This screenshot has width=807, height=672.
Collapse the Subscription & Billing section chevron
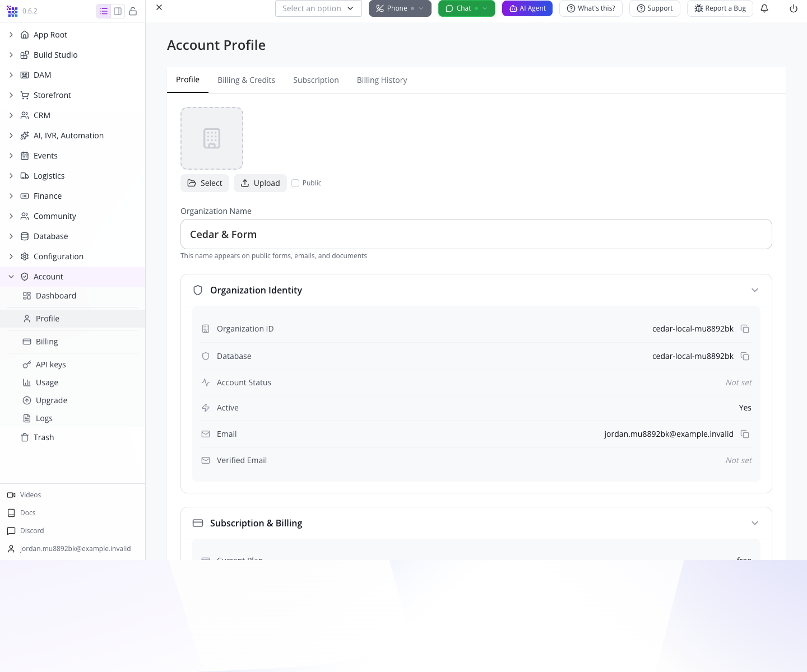[x=755, y=523]
